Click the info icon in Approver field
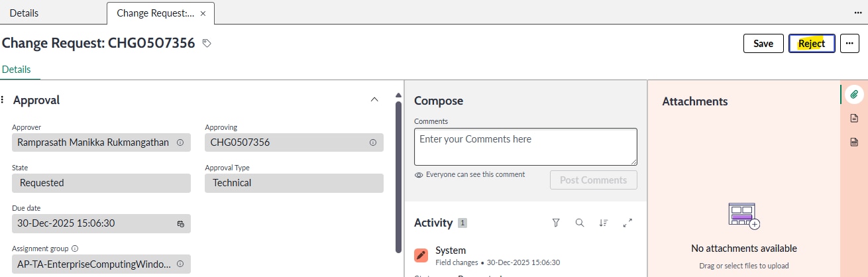This screenshot has width=868, height=277. click(180, 142)
